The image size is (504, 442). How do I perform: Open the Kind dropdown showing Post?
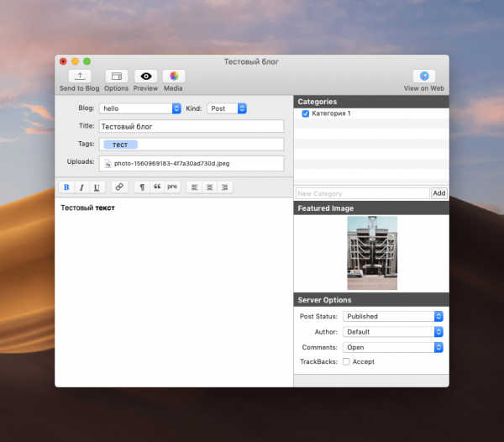tap(227, 108)
